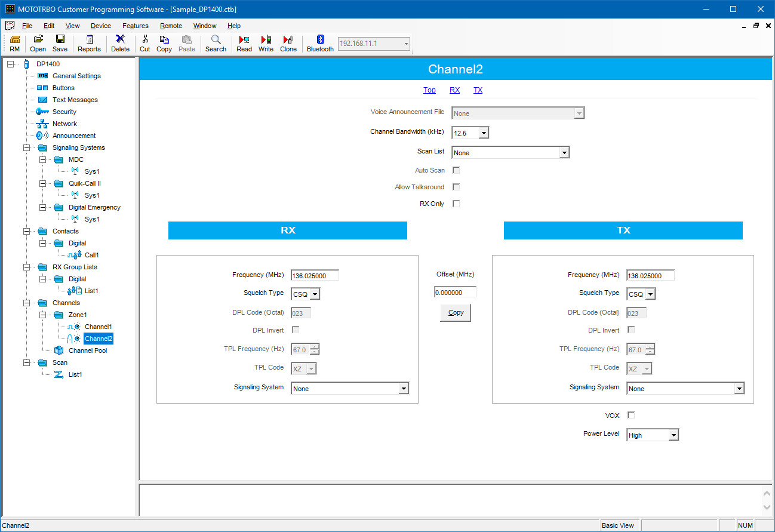Screen dimensions: 775x532
Task: Open the TX Squelch Type dropdown
Action: click(x=650, y=294)
